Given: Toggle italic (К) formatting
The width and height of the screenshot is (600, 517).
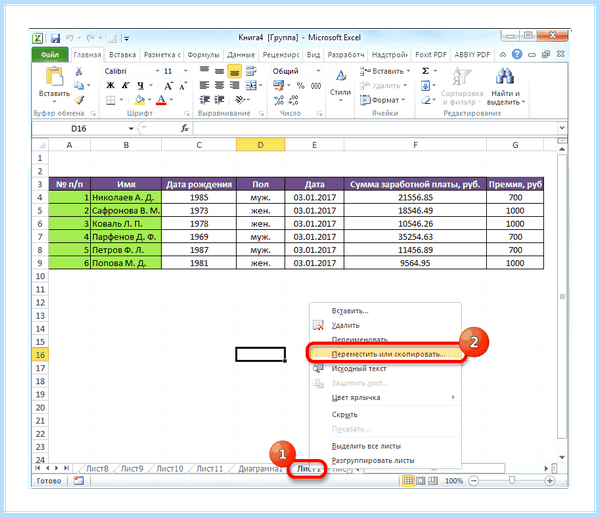Looking at the screenshot, I should coord(125,86).
